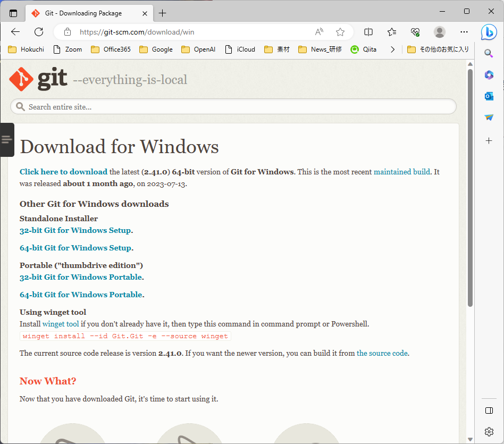Open the News_研修 bookmarks folder
504x444 pixels.
[320, 49]
